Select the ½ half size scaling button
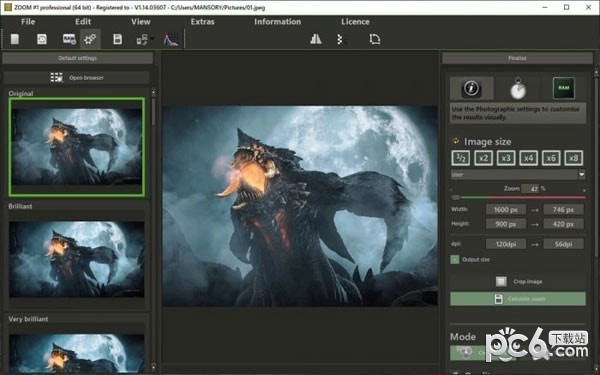This screenshot has width=600, height=375. tap(461, 158)
